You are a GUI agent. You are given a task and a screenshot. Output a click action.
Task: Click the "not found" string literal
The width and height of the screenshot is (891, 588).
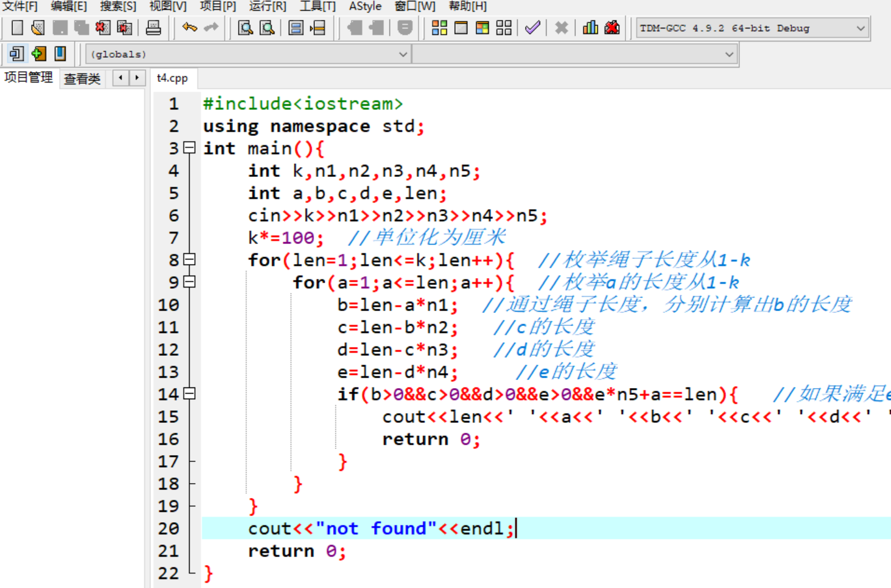pyautogui.click(x=376, y=528)
